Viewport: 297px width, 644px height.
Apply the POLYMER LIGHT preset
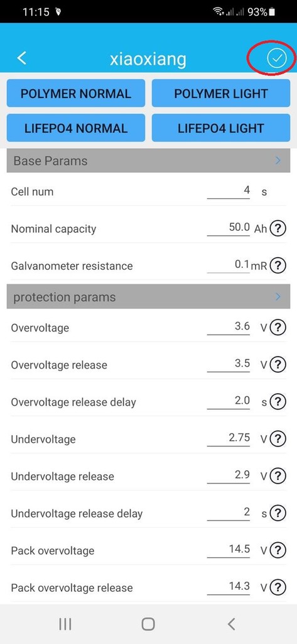221,93
